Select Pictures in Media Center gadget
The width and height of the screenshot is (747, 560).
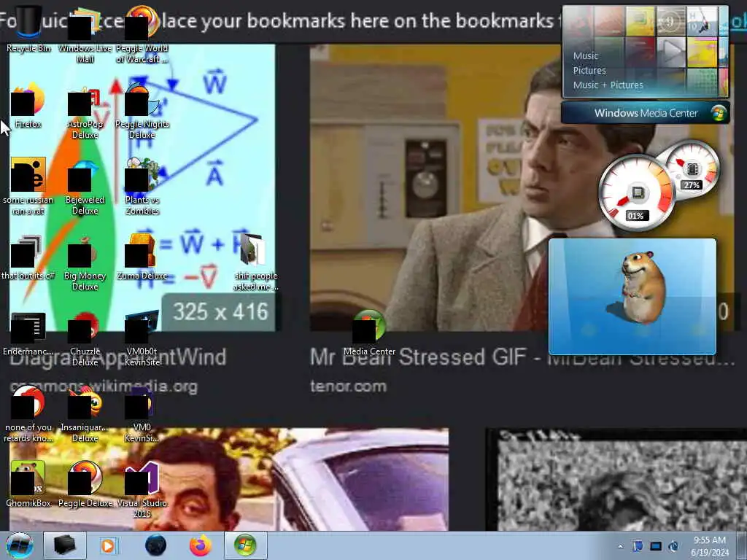(x=589, y=71)
